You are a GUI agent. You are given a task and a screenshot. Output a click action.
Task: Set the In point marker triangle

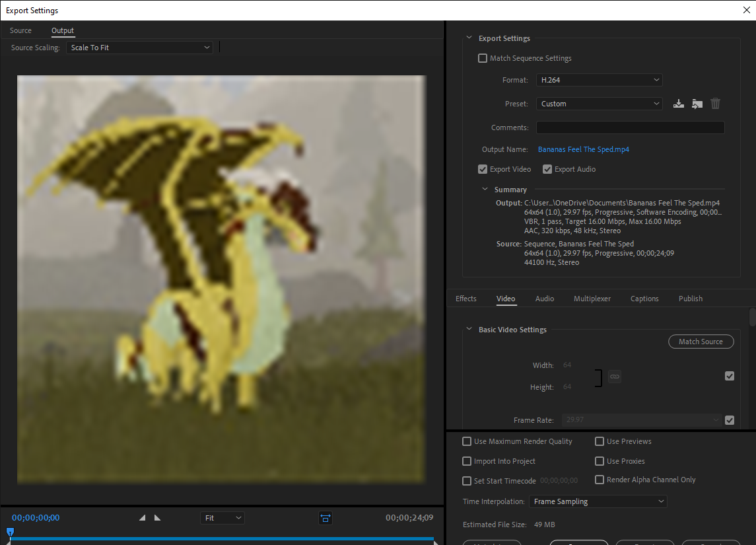[141, 518]
